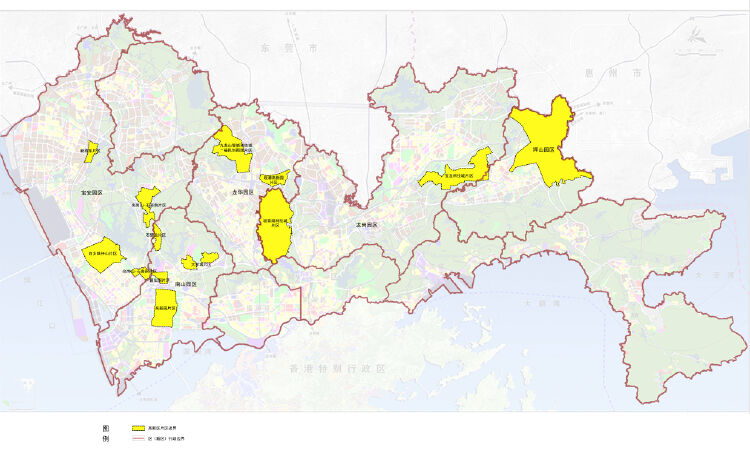Select the pentagon-shaped yellow zone in western Bao'an
This screenshot has width=750, height=458.
point(101,253)
